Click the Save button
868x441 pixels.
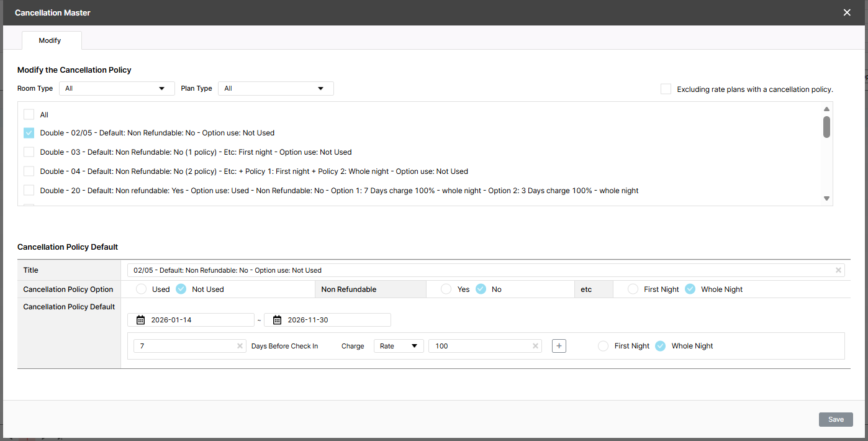pos(836,419)
